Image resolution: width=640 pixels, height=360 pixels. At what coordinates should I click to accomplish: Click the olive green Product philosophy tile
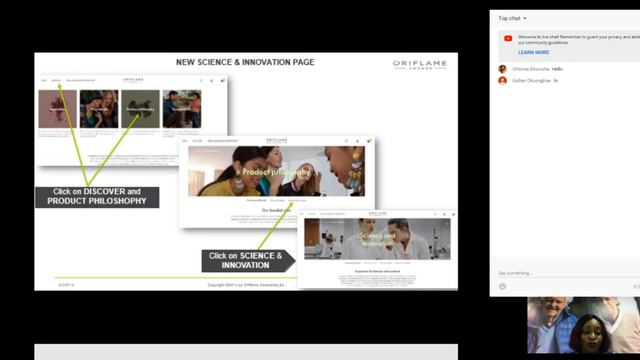point(140,109)
